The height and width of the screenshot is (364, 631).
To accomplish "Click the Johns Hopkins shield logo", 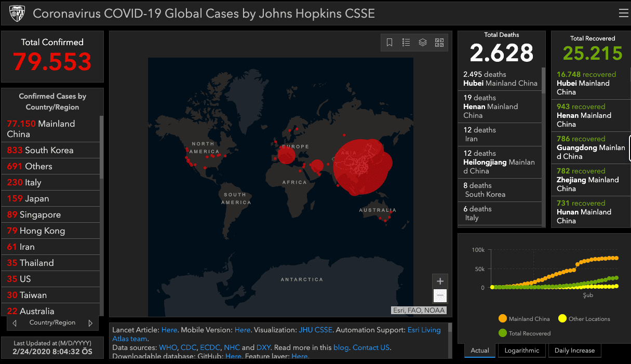I will 17,14.
